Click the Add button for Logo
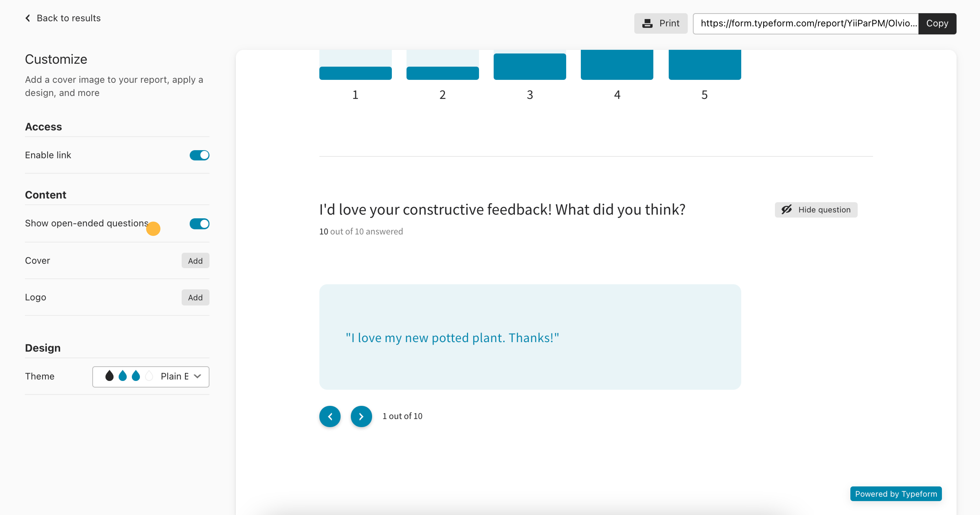 [195, 297]
